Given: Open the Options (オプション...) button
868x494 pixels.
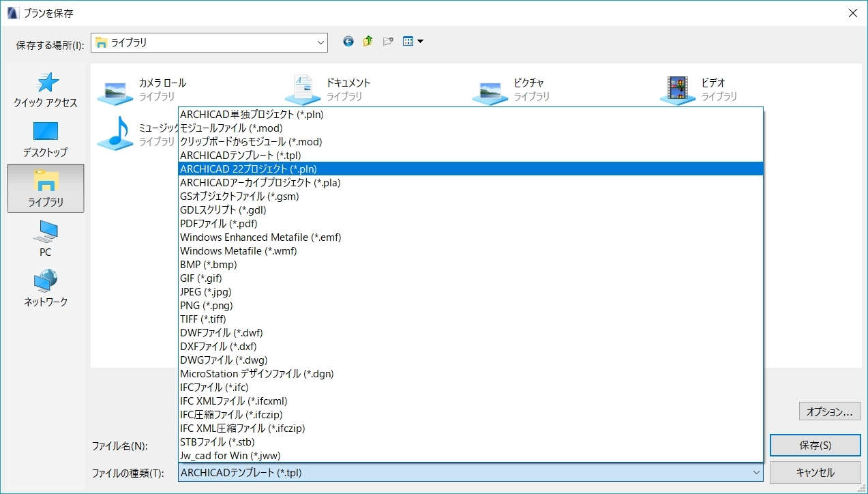Looking at the screenshot, I should point(829,411).
